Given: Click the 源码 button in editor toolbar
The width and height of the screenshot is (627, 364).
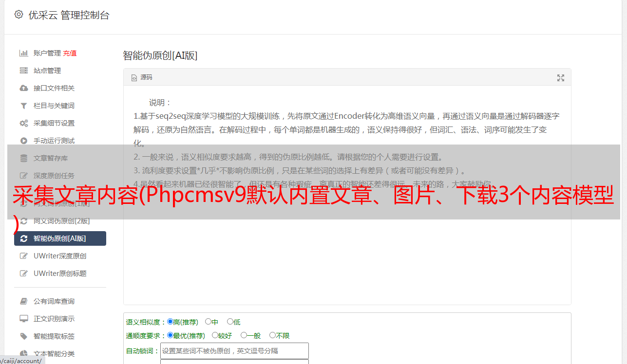Looking at the screenshot, I should [142, 77].
